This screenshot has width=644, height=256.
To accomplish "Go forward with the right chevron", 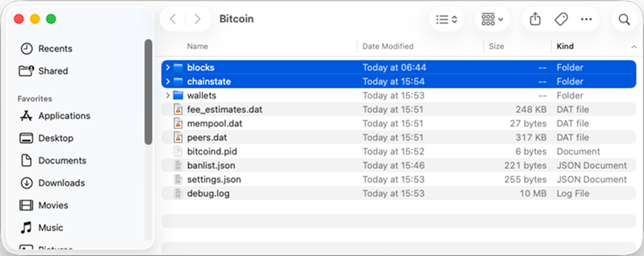I will (198, 19).
